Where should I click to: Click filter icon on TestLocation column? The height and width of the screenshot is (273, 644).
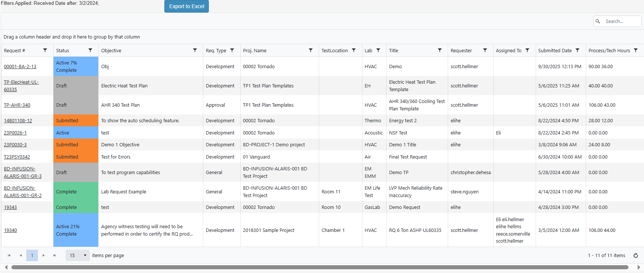click(354, 50)
